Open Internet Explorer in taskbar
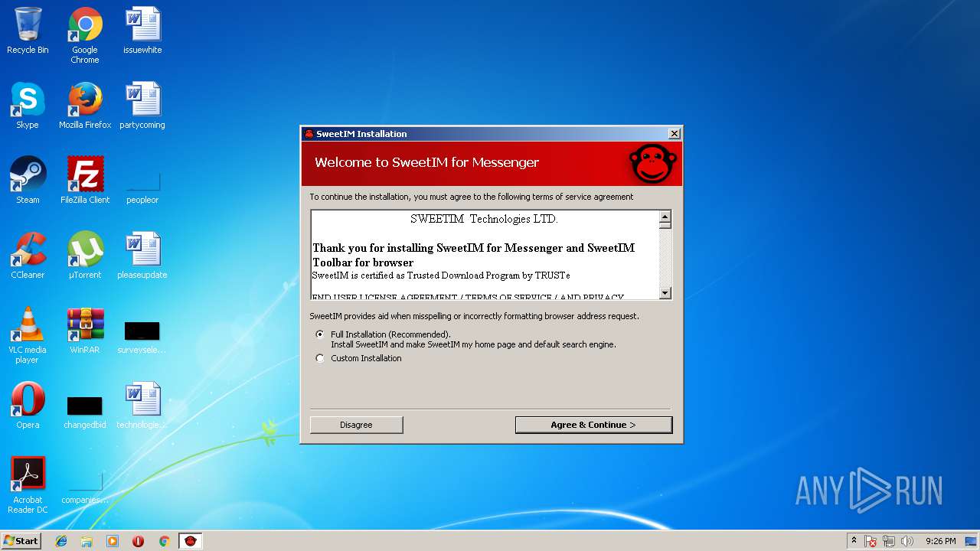Screen dimensions: 980x551 tap(61, 541)
